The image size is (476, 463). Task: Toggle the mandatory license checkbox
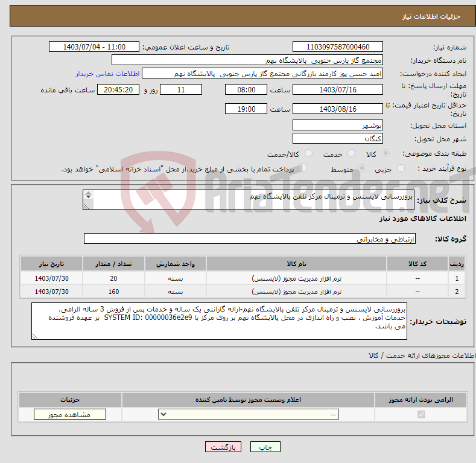[x=421, y=414]
